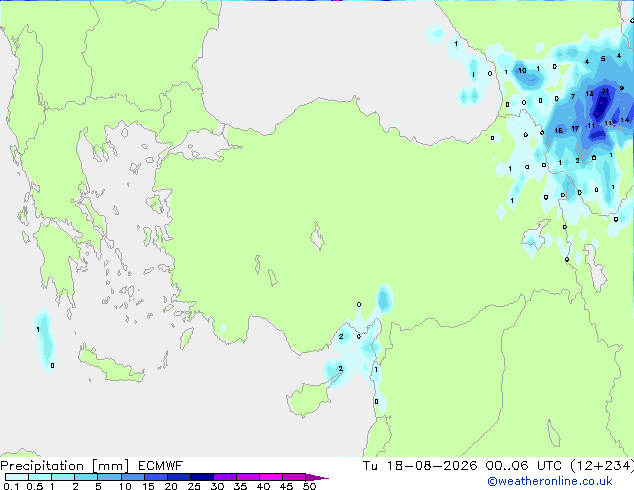Pick the 40–45 mm bright pink swatch

tap(271, 477)
